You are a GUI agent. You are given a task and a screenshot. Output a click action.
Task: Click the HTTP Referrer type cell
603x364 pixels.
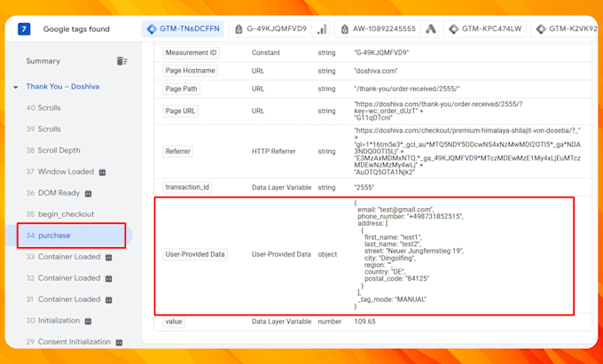[274, 151]
